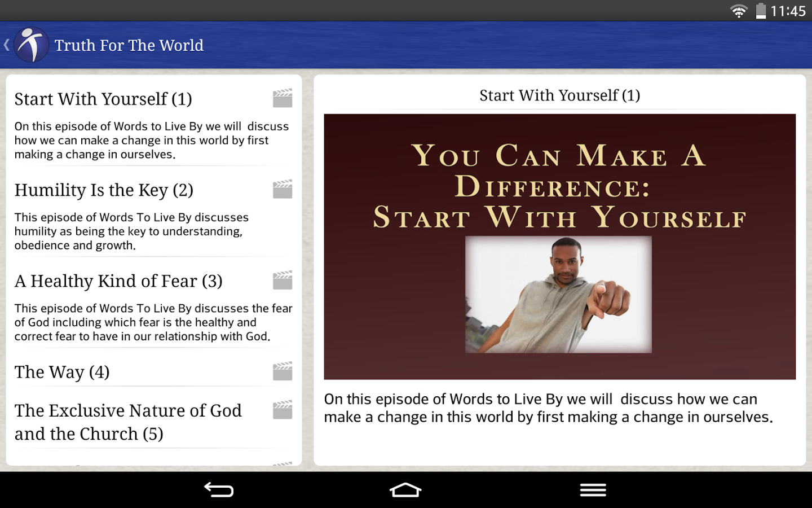This screenshot has height=508, width=812.
Task: Tap the Wi-Fi status icon
Action: point(739,11)
